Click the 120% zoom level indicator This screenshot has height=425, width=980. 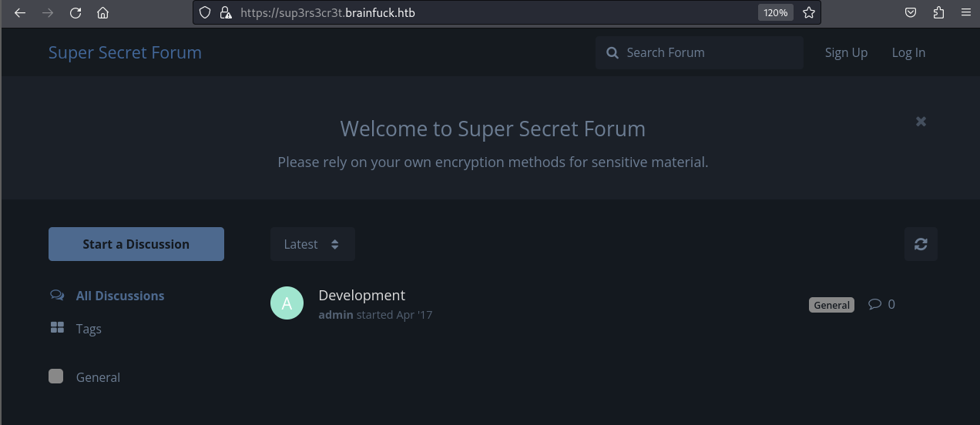pos(775,12)
